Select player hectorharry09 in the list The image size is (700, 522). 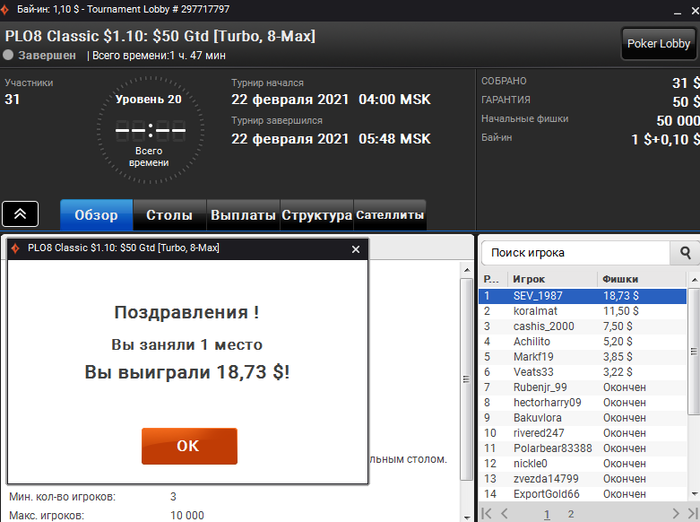(x=583, y=402)
